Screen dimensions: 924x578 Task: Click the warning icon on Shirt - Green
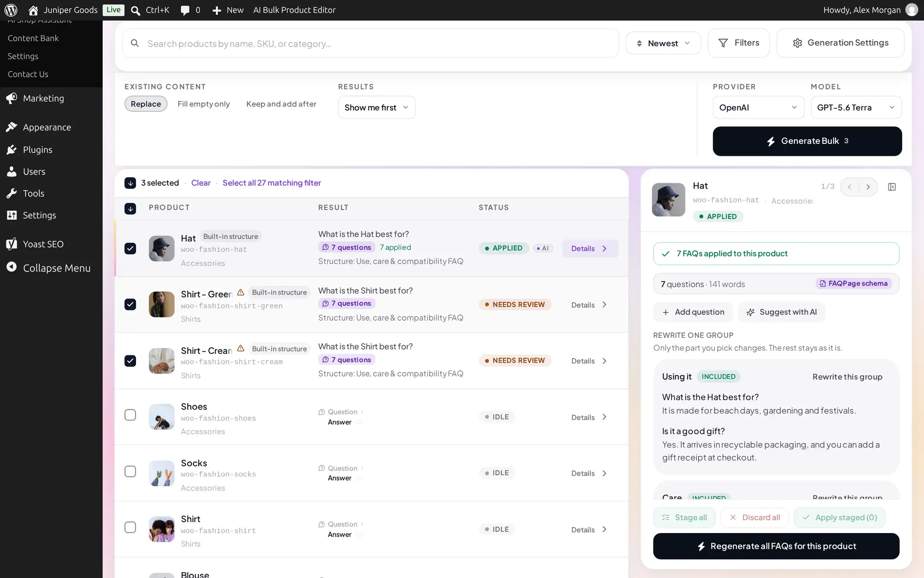(240, 292)
